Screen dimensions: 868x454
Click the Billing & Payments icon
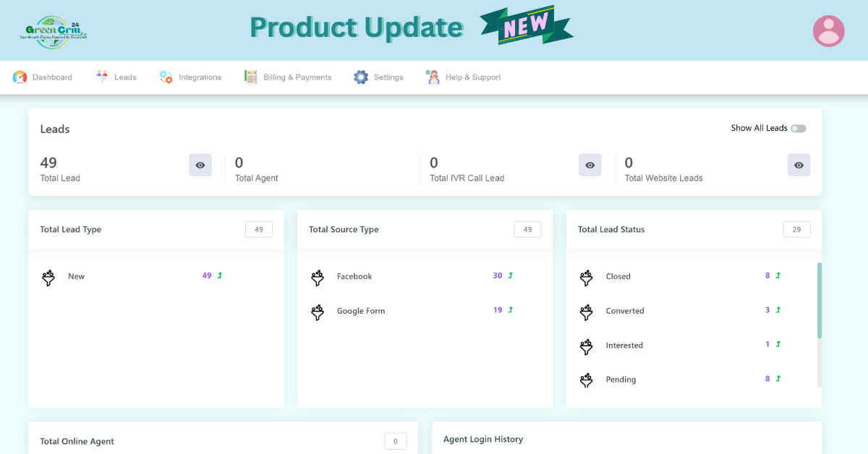coord(250,76)
